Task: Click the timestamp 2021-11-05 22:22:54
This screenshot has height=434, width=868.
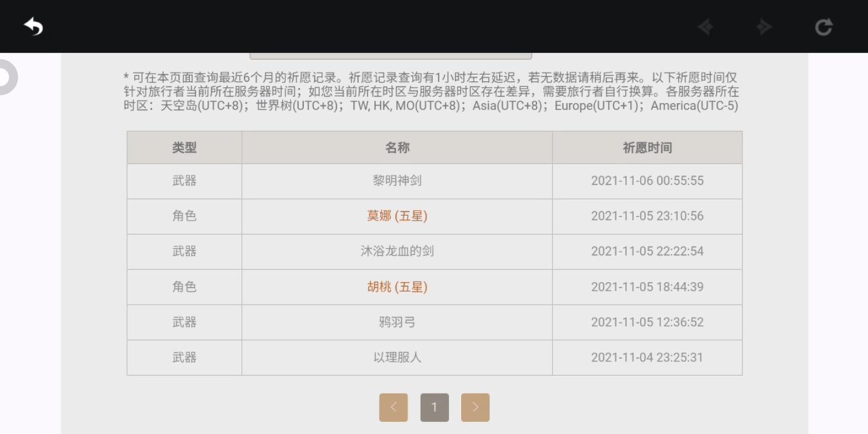Action: coord(647,251)
